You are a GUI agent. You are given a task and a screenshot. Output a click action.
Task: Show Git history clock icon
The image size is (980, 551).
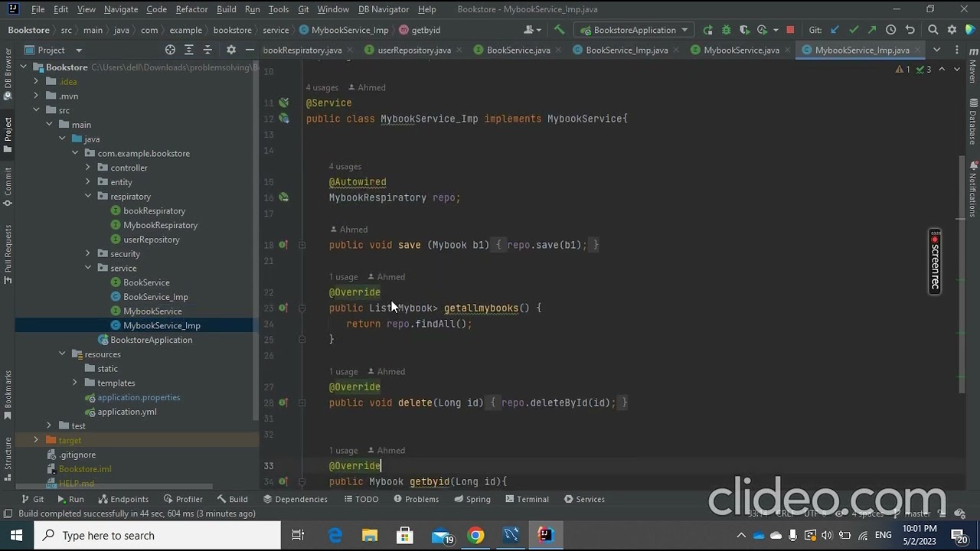tap(890, 30)
